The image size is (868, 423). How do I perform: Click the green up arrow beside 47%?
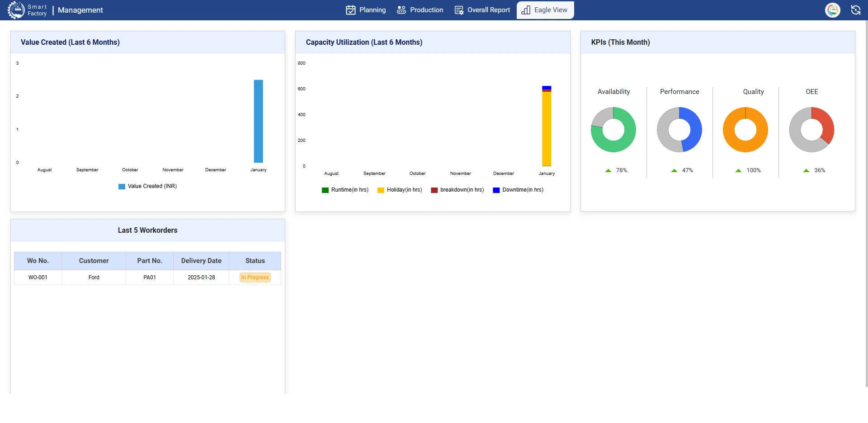point(674,170)
